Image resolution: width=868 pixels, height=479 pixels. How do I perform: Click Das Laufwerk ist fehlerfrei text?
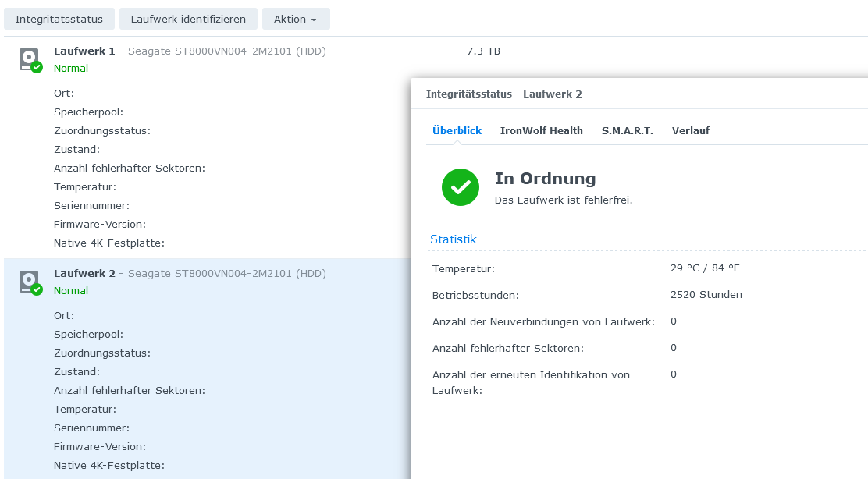tap(563, 200)
